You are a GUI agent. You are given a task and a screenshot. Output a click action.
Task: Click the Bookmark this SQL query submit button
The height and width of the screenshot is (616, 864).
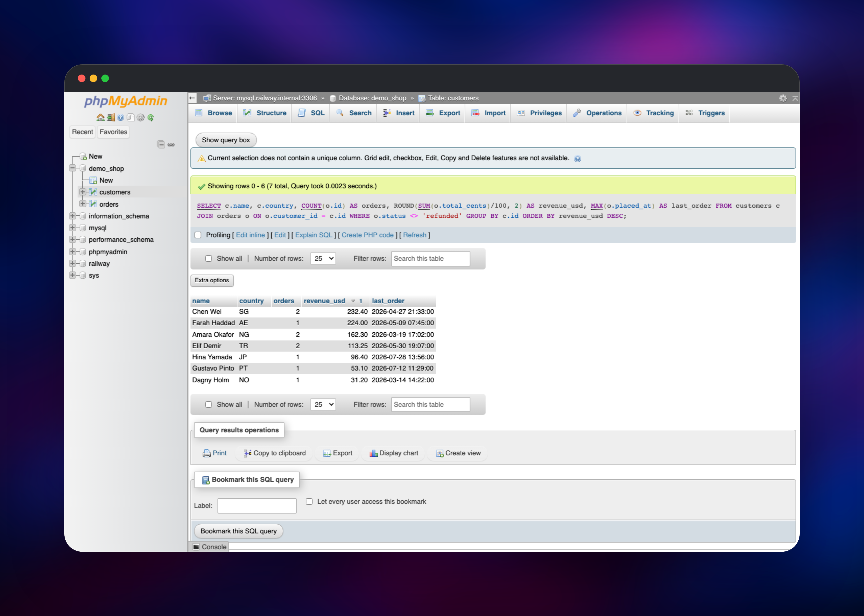(x=238, y=531)
